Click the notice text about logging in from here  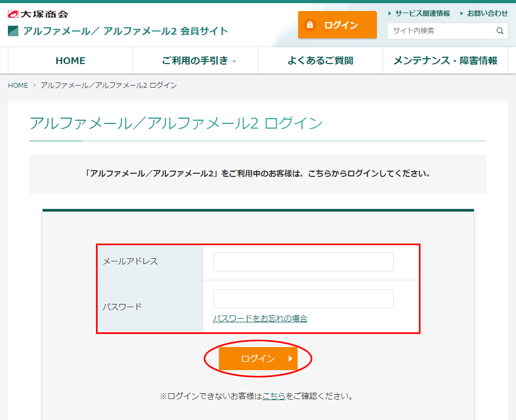point(258,173)
